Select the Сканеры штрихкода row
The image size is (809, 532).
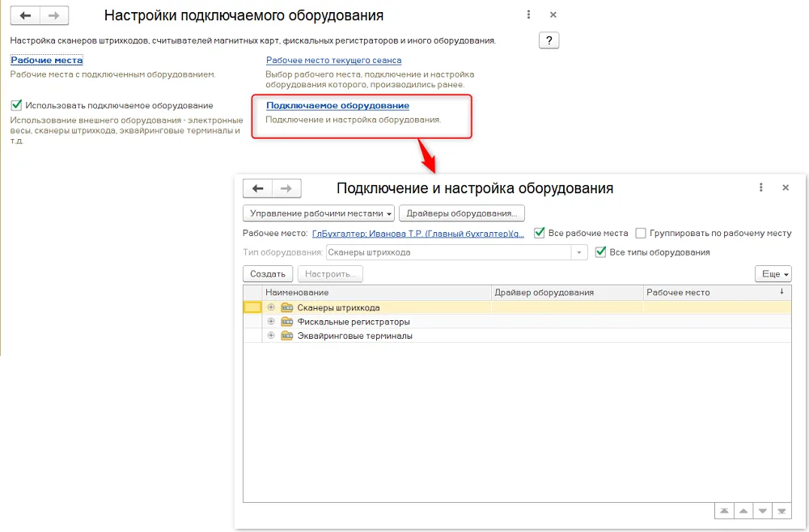pyautogui.click(x=517, y=307)
